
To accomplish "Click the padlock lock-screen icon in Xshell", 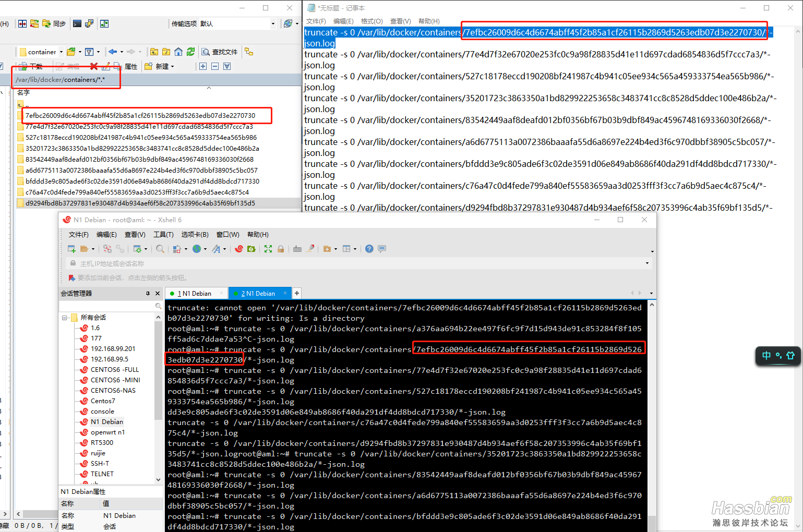I will click(x=281, y=249).
